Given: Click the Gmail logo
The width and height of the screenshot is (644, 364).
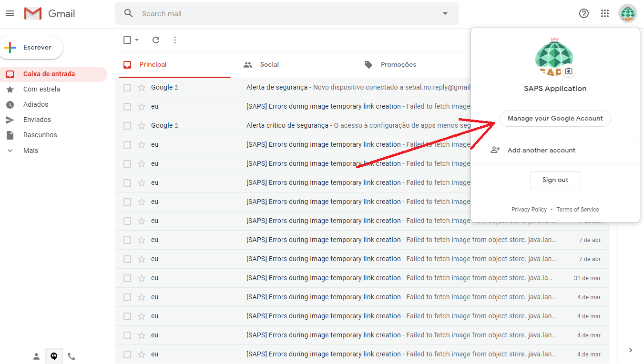Looking at the screenshot, I should coord(50,14).
